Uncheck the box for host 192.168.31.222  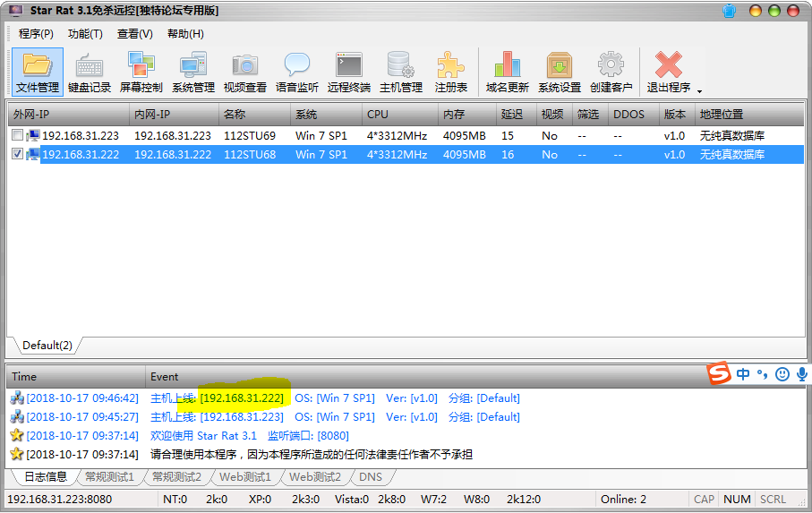click(x=17, y=154)
